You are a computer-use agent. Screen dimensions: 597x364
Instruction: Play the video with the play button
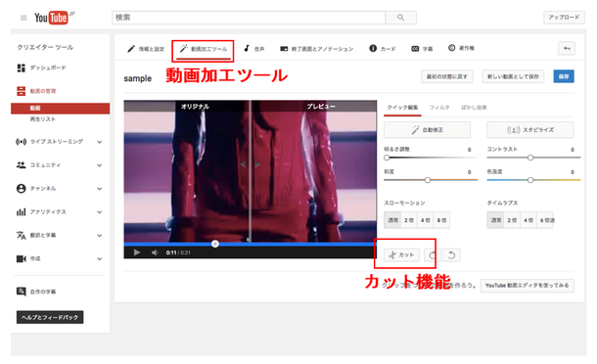tap(137, 252)
